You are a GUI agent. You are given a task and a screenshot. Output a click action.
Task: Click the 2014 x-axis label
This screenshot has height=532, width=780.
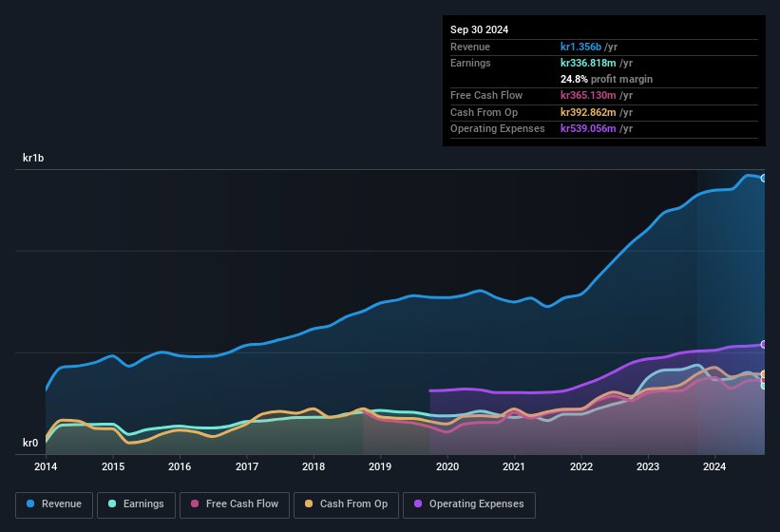coord(46,466)
